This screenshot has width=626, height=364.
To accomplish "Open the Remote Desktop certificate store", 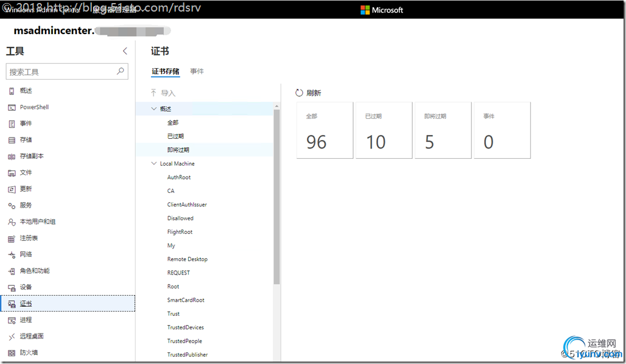I will pyautogui.click(x=188, y=259).
